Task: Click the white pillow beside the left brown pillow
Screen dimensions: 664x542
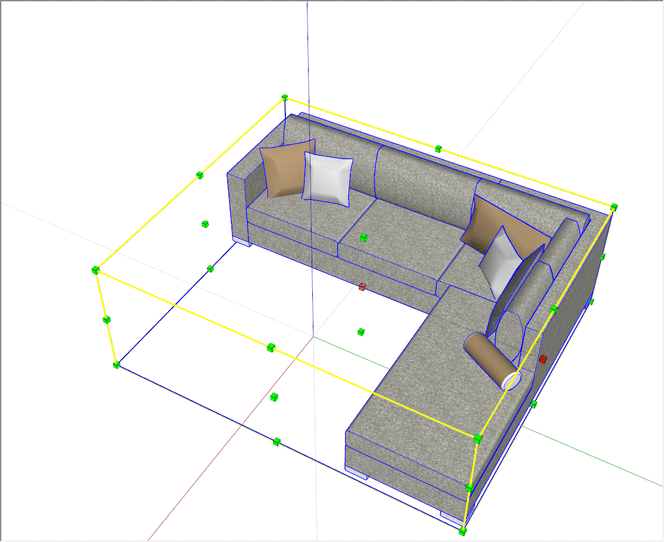Action: point(329,178)
